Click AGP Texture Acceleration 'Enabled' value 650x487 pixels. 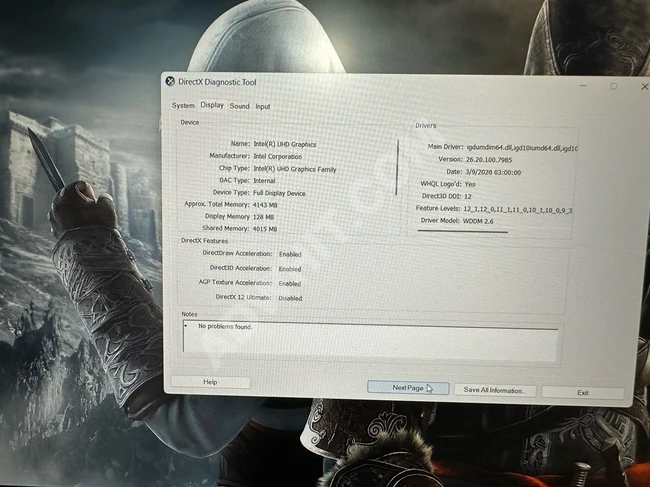(x=289, y=284)
